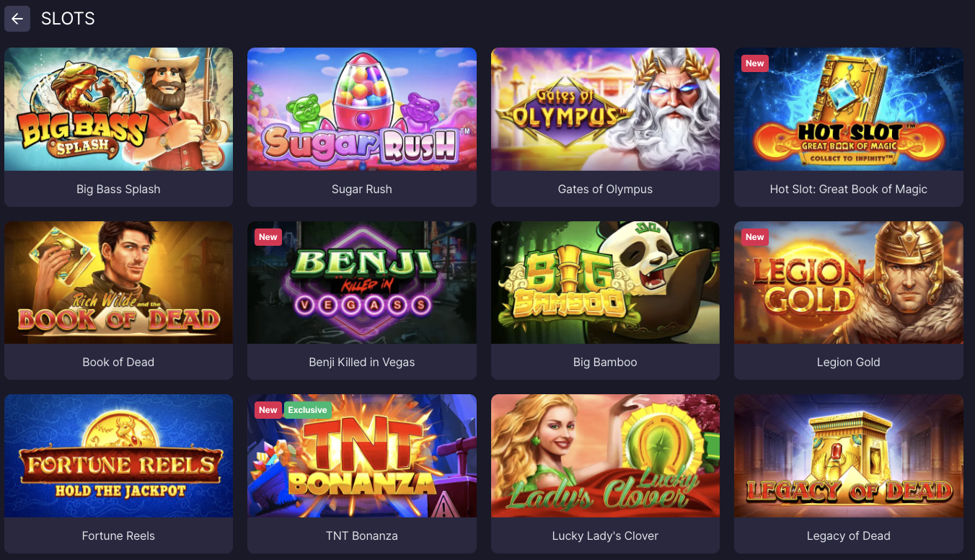975x560 pixels.
Task: Click the "Hot Slot: Great Book of Magic" title
Action: tap(849, 189)
